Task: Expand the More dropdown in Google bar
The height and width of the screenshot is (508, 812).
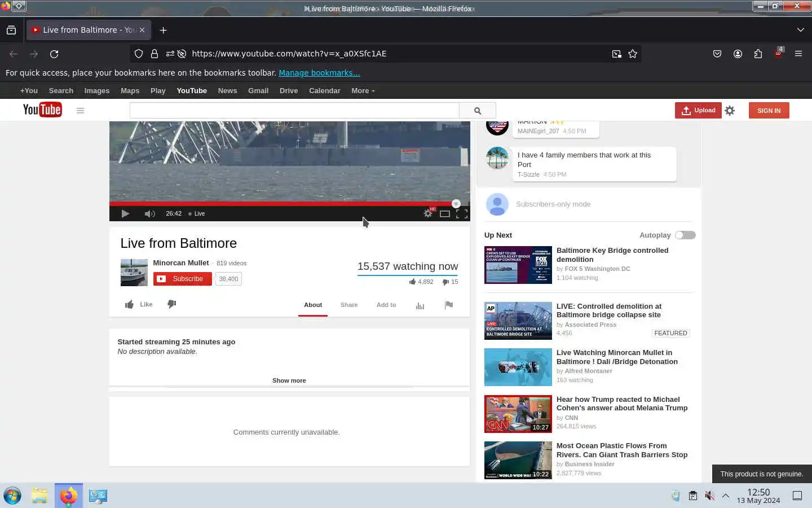Action: (363, 90)
